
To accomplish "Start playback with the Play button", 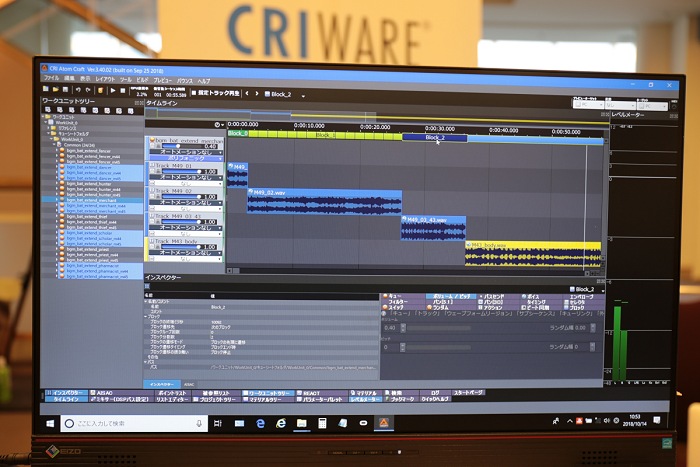I will (x=113, y=91).
